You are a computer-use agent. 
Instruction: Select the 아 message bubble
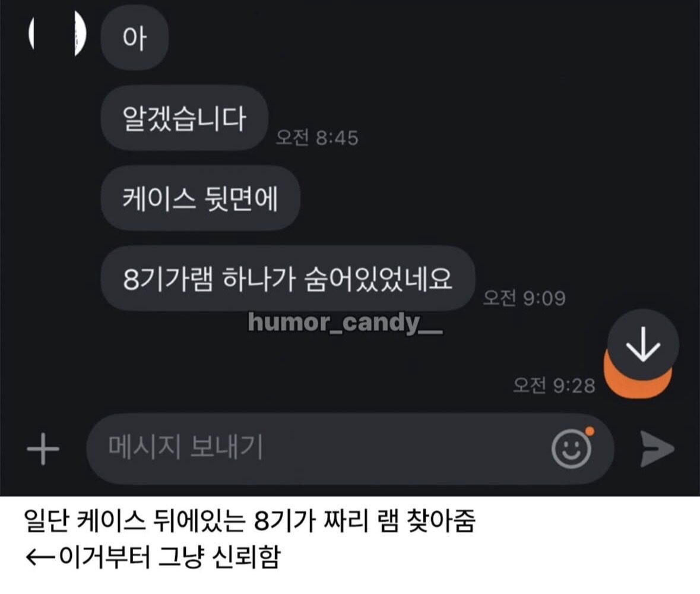click(134, 37)
